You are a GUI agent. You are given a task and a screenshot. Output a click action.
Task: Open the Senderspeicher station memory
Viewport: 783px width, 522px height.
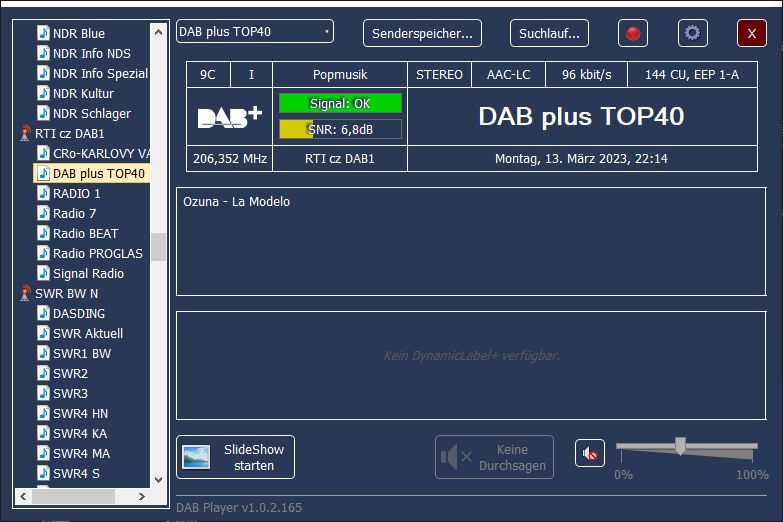point(422,33)
